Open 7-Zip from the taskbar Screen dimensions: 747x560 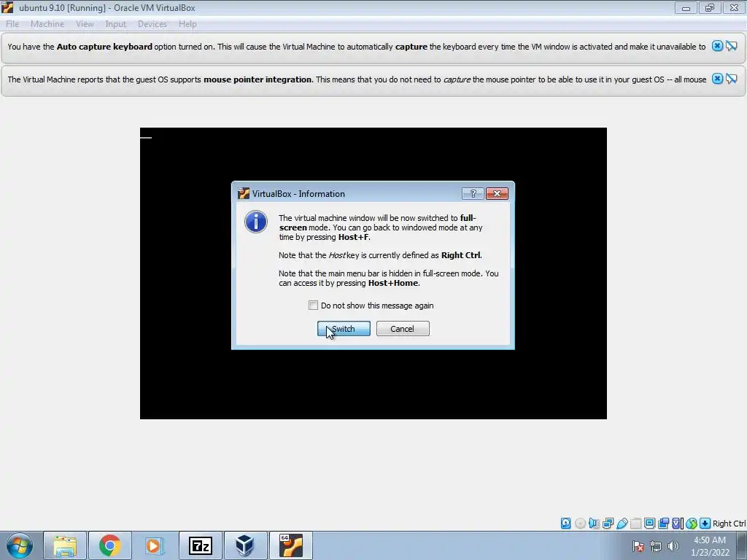point(200,545)
